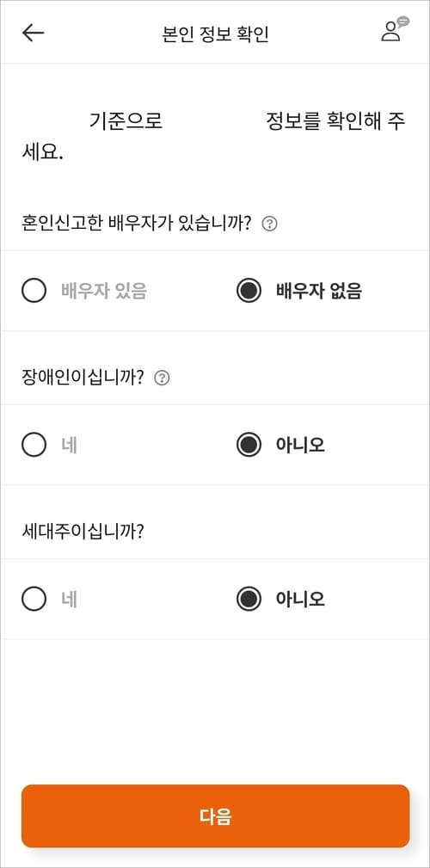Image resolution: width=430 pixels, height=868 pixels.
Task: Open help icon beside 장애인이십니까 question
Action: [x=162, y=379]
